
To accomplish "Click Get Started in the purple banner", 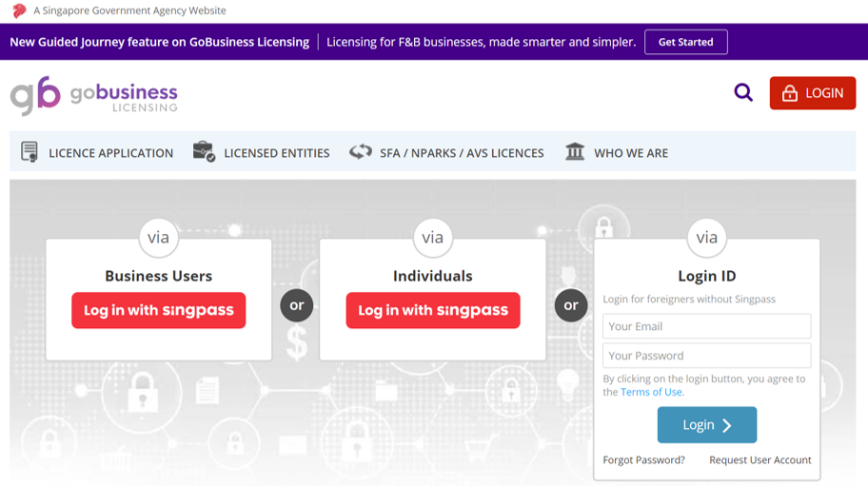I will 686,42.
